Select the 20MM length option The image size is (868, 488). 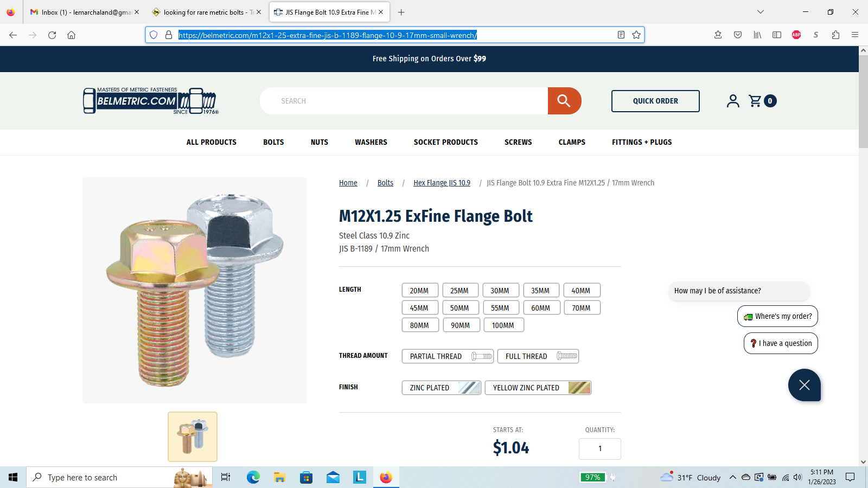(419, 291)
